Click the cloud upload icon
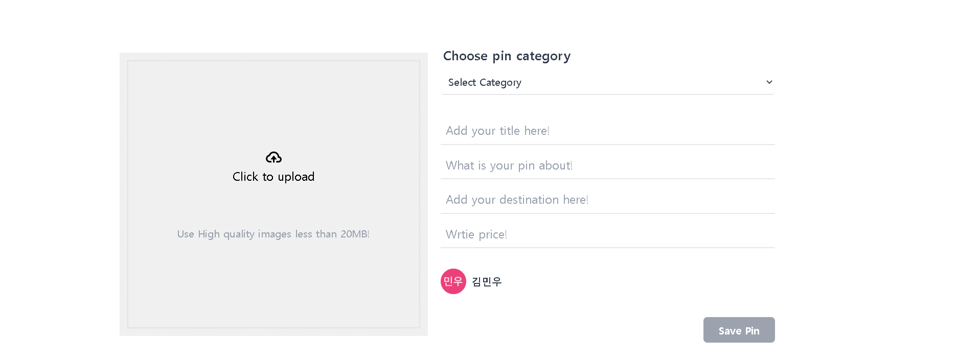 (274, 157)
